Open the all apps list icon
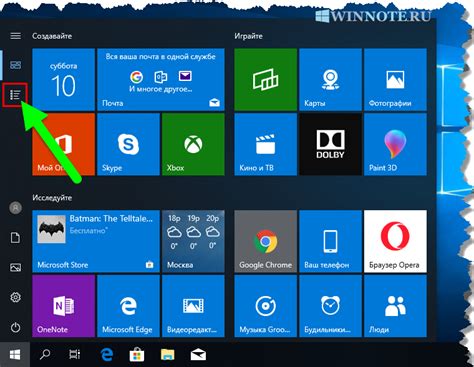Image resolution: width=474 pixels, height=367 pixels. click(x=15, y=95)
